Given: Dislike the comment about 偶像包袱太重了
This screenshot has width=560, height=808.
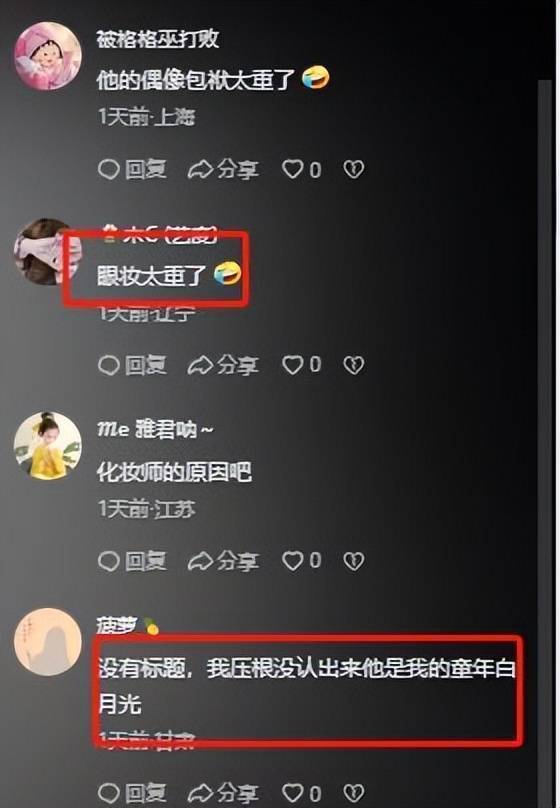Looking at the screenshot, I should (x=354, y=169).
